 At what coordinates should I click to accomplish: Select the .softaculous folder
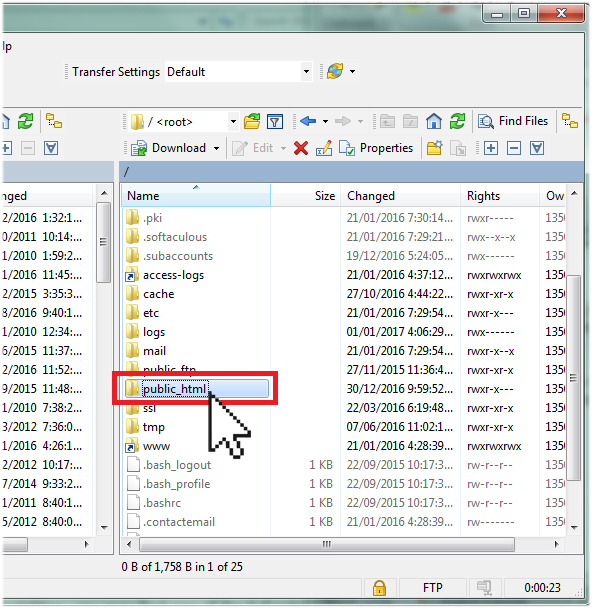pos(166,237)
